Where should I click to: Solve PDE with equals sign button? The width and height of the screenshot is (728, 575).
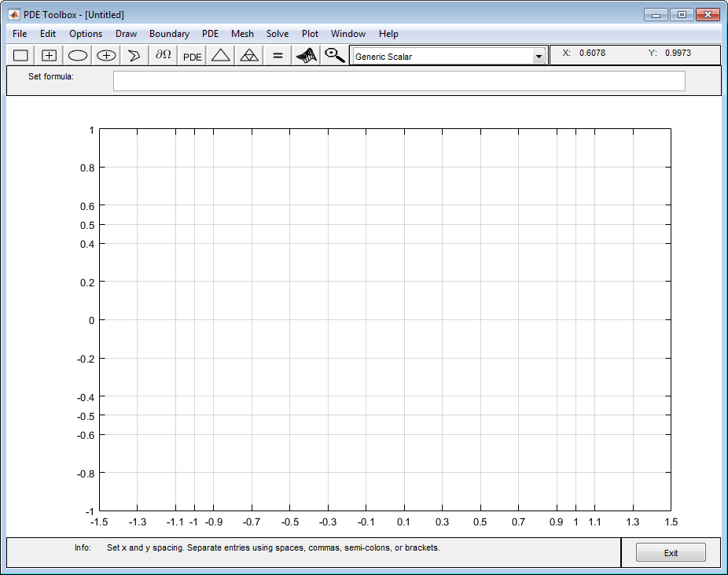click(278, 56)
